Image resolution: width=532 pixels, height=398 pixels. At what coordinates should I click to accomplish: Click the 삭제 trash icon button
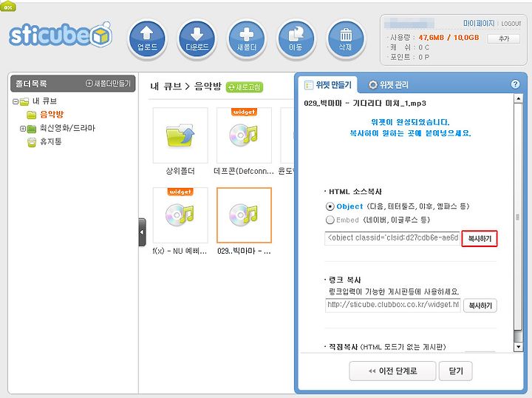click(345, 38)
